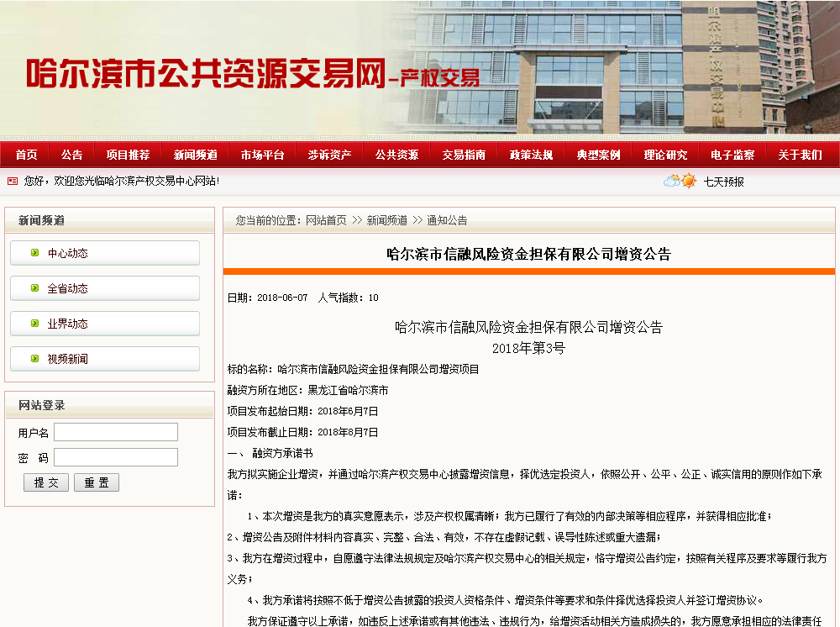Click the bold article title 哈尔滨市信融风险资金担保有限公司增资公告

tap(528, 254)
